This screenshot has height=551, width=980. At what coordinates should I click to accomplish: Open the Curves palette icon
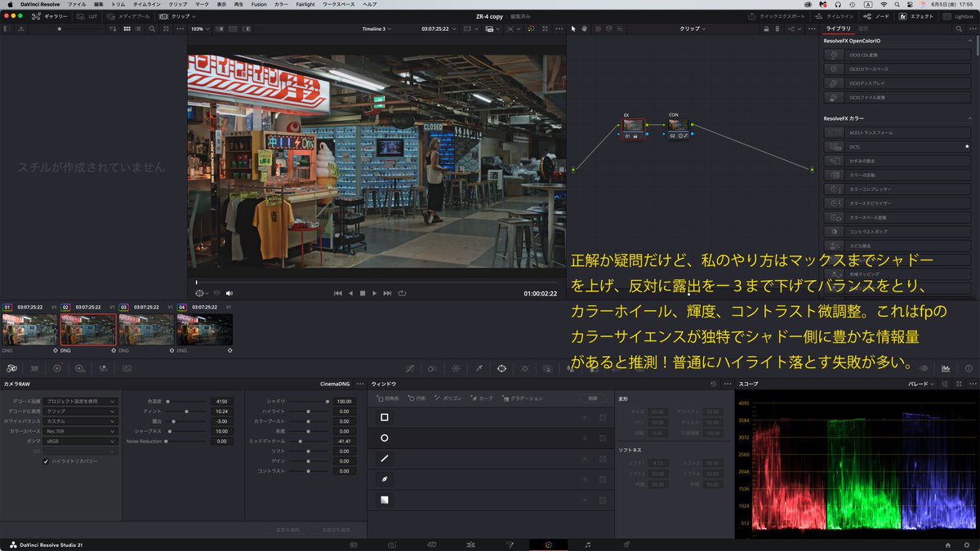tap(410, 368)
